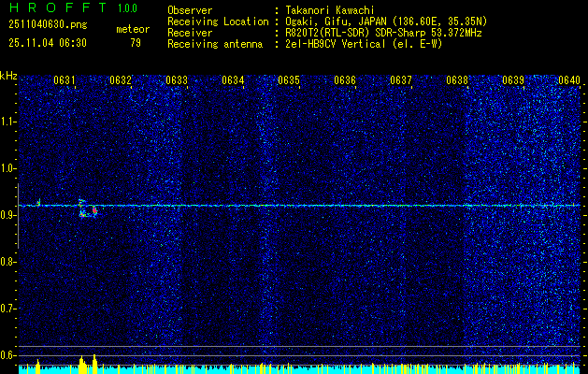588x374 pixels.
Task: Click the small echo spike before 0631
Action: tap(38, 203)
